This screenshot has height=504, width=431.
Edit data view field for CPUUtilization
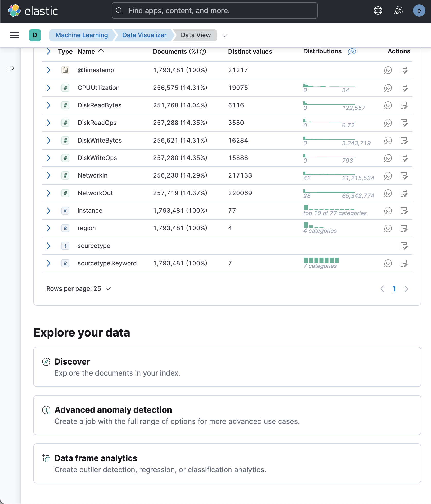point(404,88)
